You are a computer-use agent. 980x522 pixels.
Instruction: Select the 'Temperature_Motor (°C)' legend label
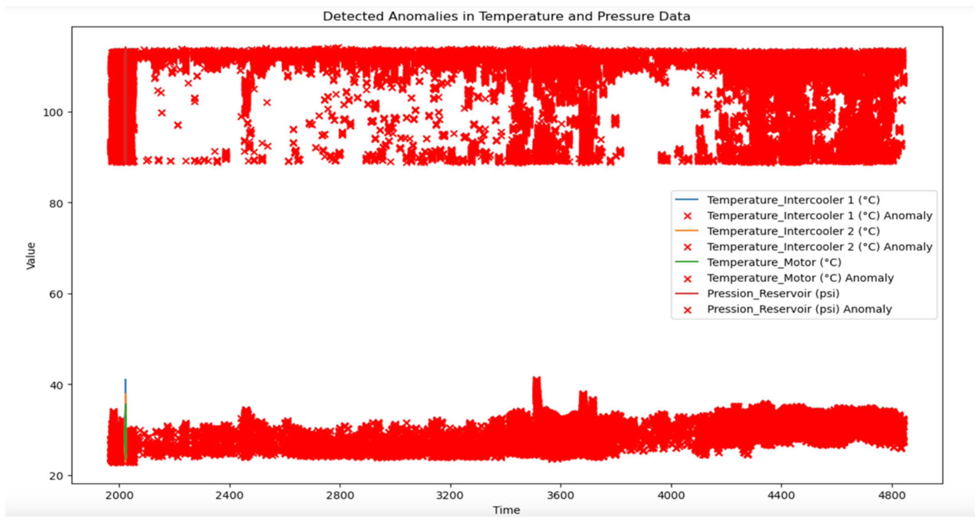(x=774, y=263)
